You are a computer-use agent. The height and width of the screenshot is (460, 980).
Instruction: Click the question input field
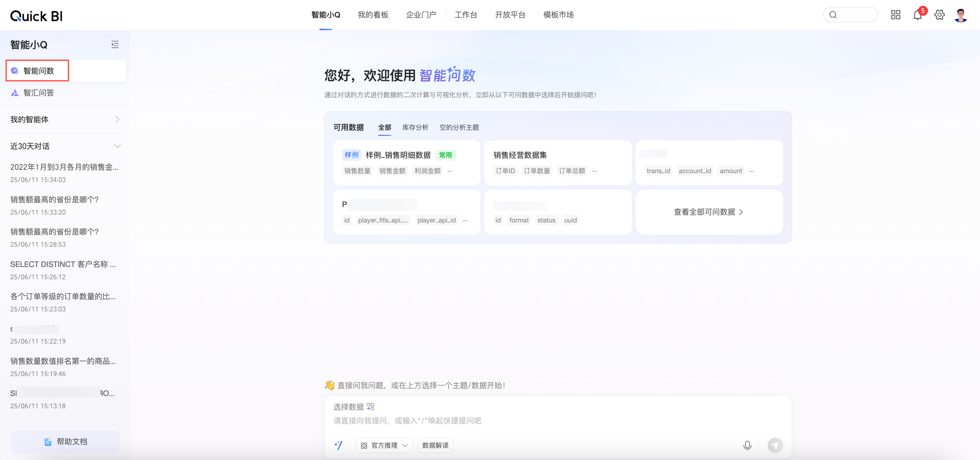[x=557, y=420]
